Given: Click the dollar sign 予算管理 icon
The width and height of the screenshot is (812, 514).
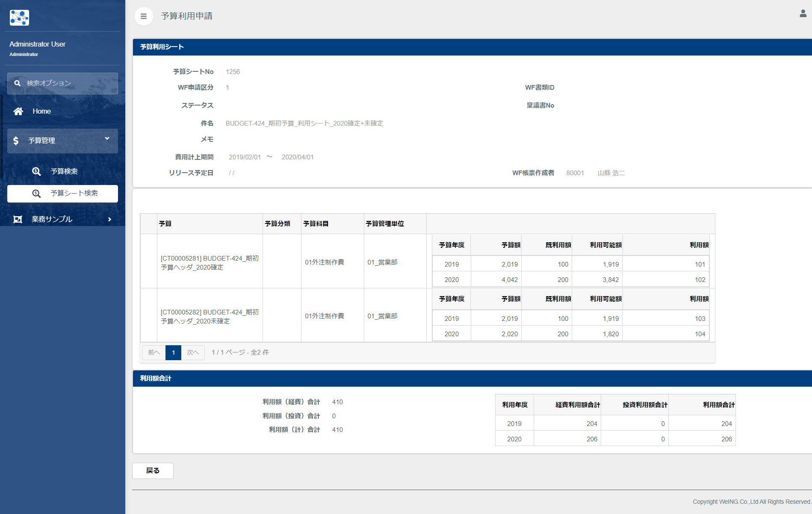Looking at the screenshot, I should click(x=16, y=141).
